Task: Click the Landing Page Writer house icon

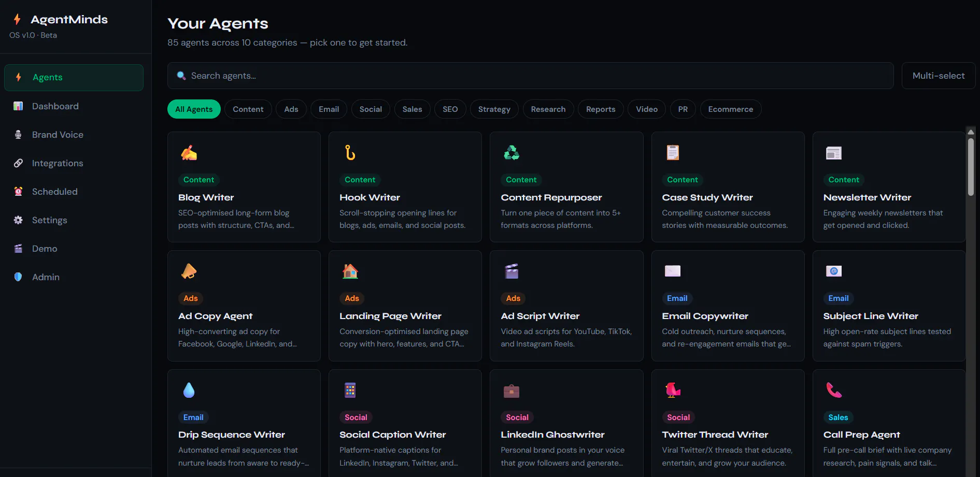Action: [350, 271]
